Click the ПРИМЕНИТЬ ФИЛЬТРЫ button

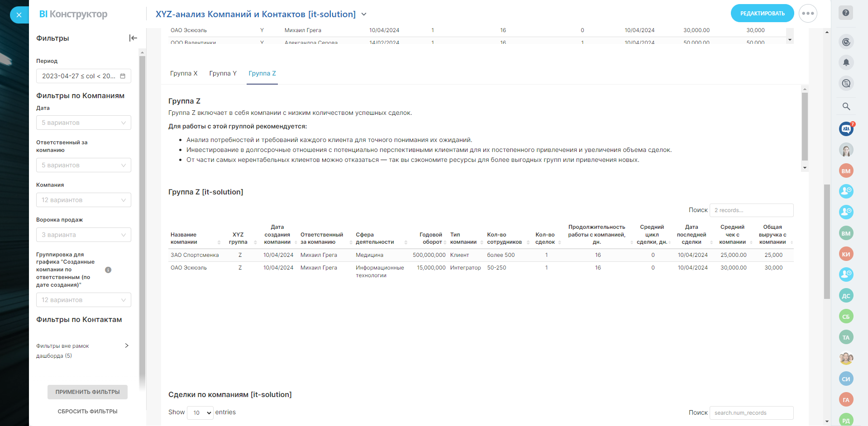87,392
